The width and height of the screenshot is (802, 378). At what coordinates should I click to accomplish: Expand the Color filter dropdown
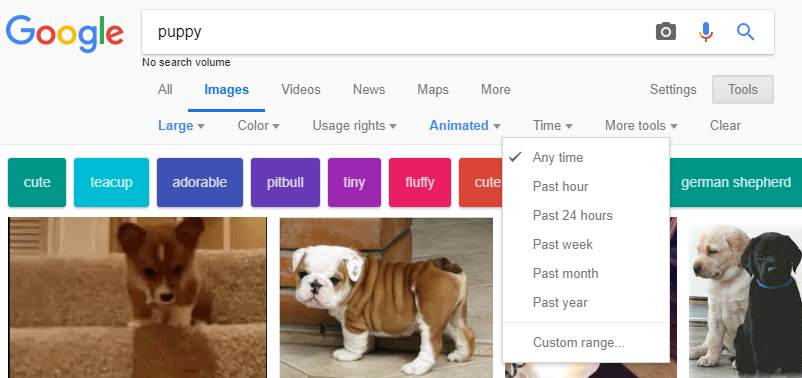(258, 125)
